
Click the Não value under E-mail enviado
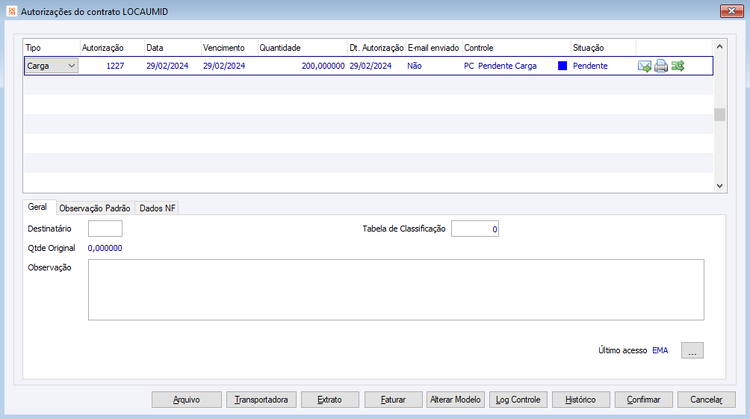coord(414,66)
